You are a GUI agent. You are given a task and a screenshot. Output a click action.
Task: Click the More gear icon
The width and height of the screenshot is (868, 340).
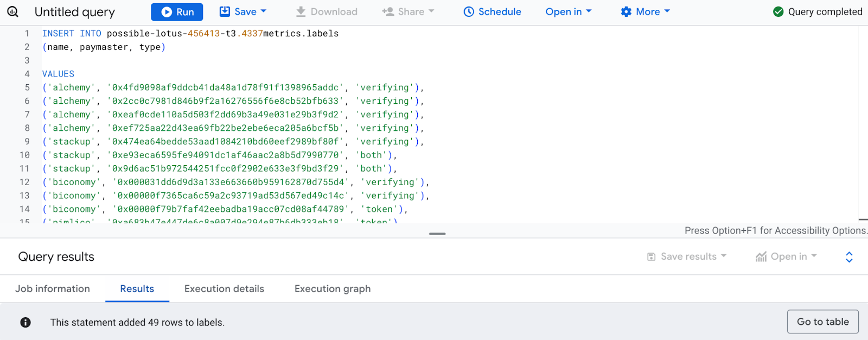point(626,12)
